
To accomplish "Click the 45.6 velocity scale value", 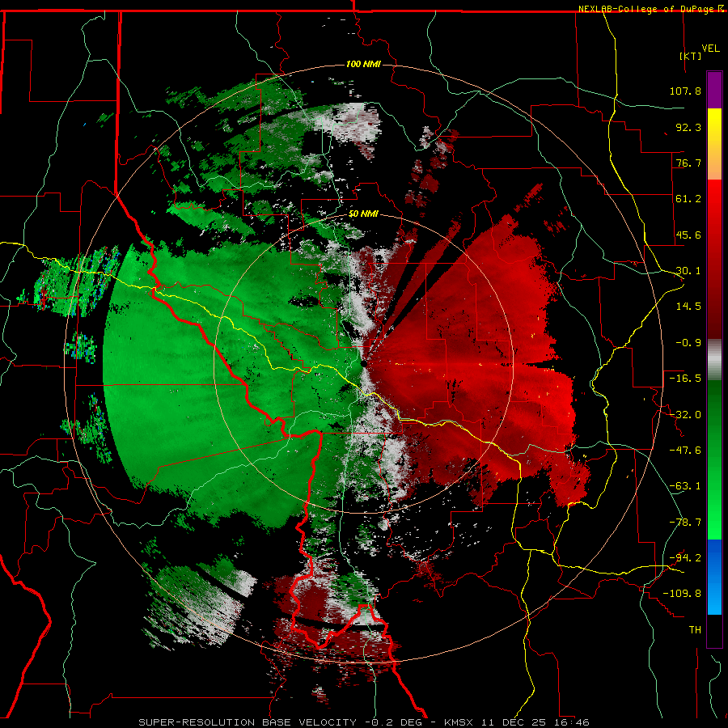I will tap(688, 235).
